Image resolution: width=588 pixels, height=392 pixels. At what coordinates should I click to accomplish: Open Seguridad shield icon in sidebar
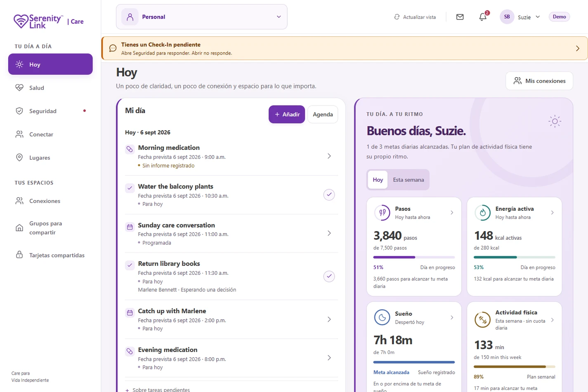click(19, 111)
